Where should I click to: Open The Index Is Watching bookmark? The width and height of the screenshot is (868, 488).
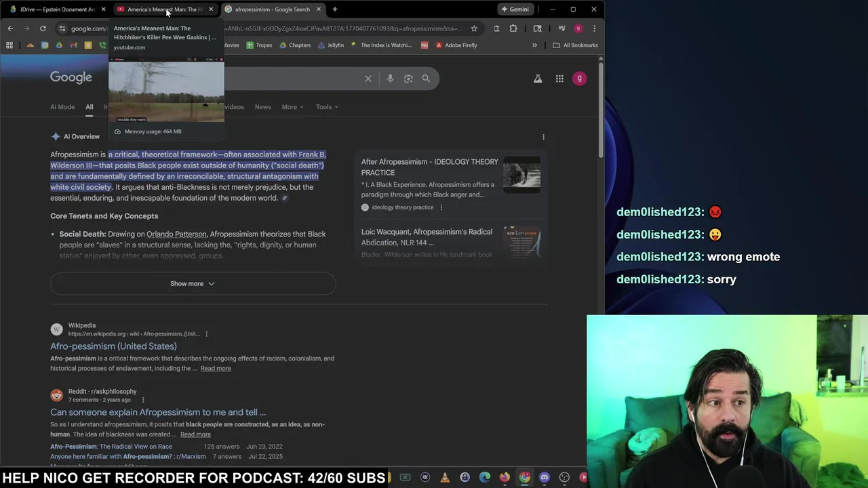(381, 45)
